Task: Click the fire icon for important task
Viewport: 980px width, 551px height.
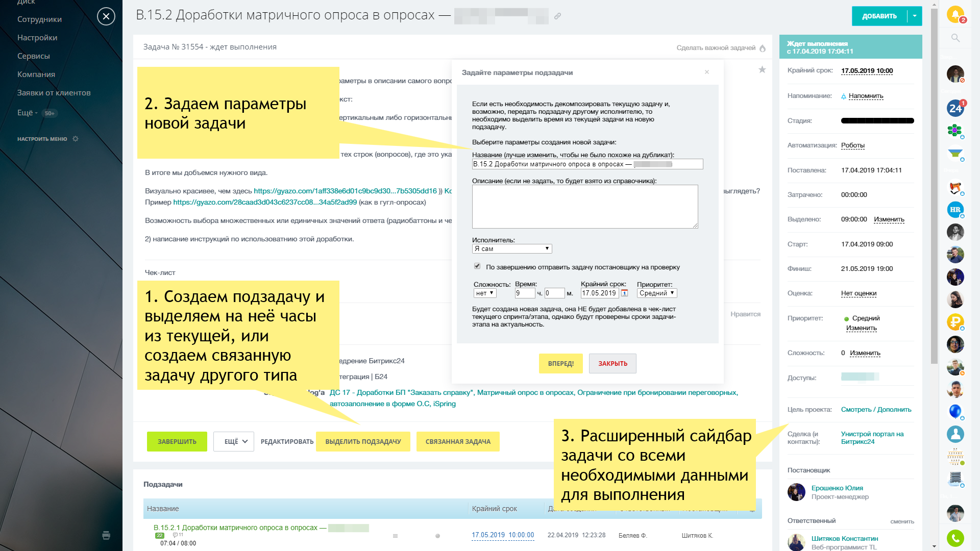Action: (x=763, y=48)
